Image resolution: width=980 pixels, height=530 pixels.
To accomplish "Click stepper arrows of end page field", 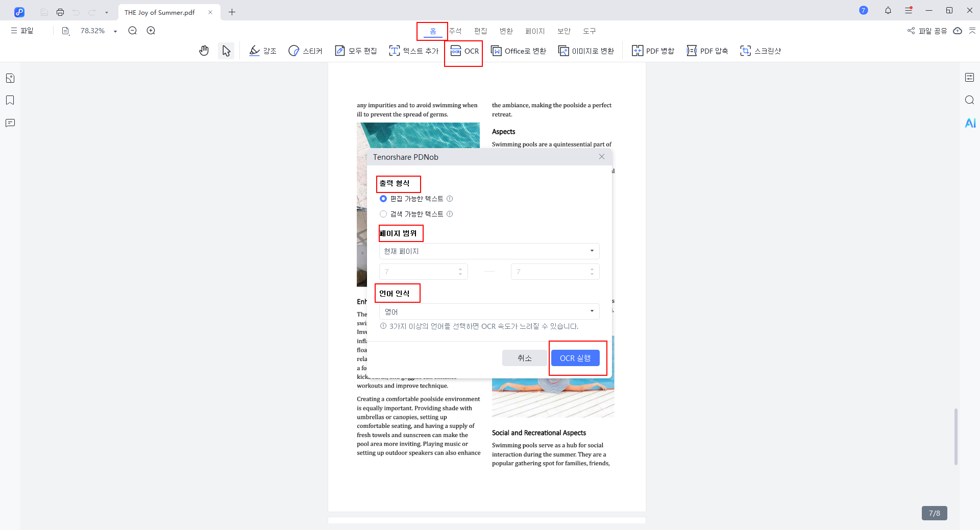I will 592,272.
